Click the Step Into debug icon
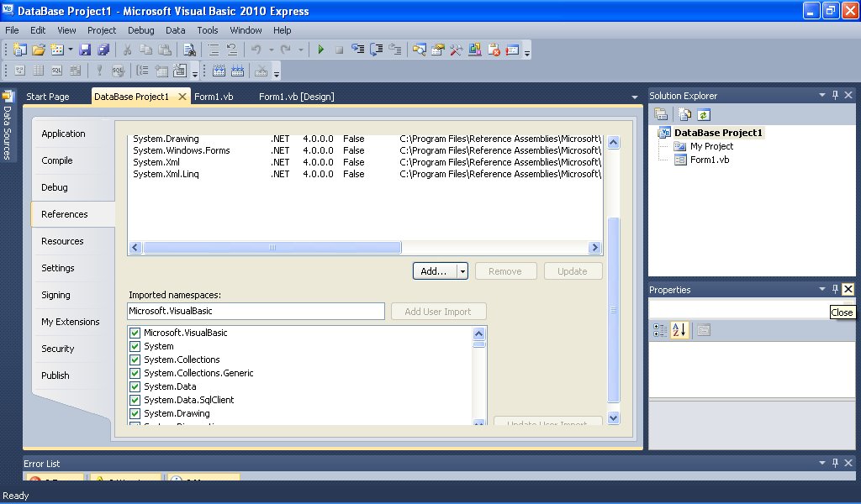 [x=357, y=50]
